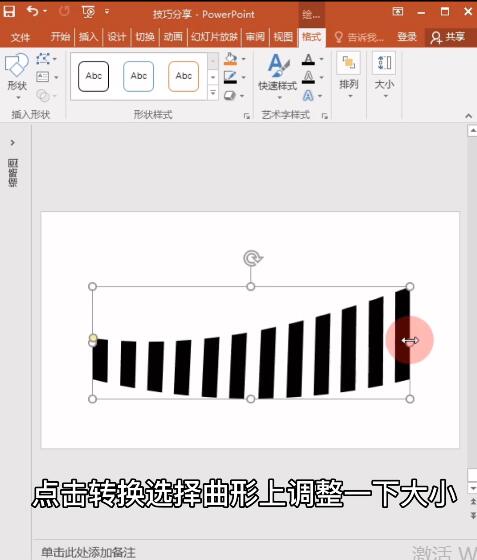Switch to the 视图 ribbon tab
The width and height of the screenshot is (477, 560).
283,37
